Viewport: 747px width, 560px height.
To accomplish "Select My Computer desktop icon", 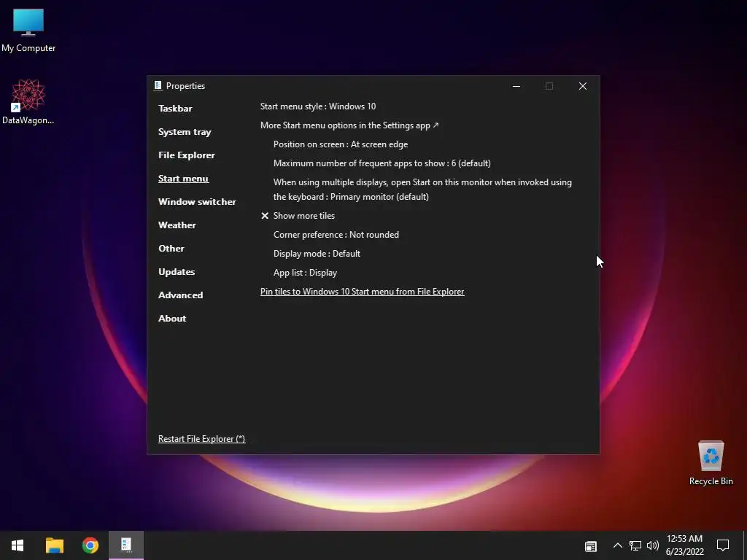I will point(28,31).
